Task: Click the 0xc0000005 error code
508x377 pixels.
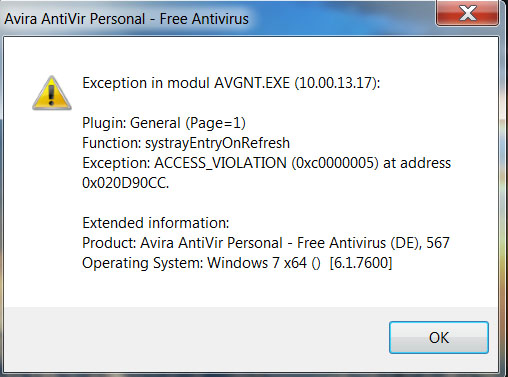Action: coord(335,163)
